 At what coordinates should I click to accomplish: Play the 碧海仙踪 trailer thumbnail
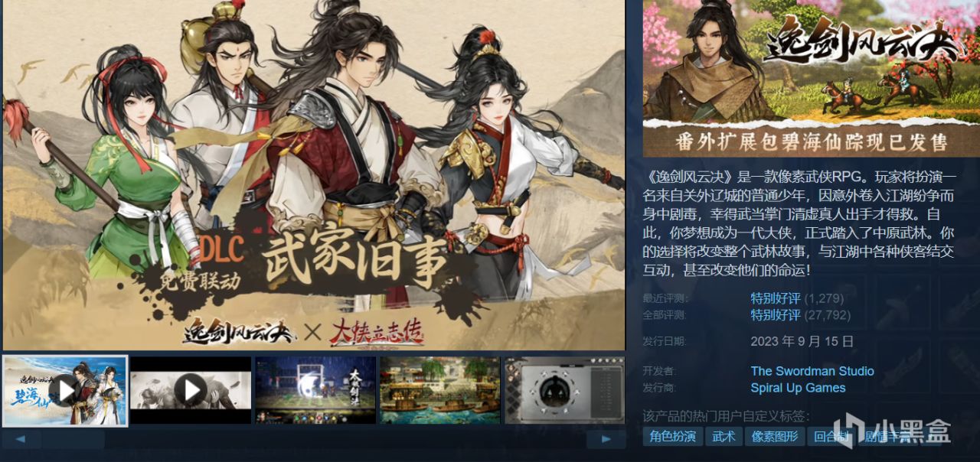click(65, 390)
